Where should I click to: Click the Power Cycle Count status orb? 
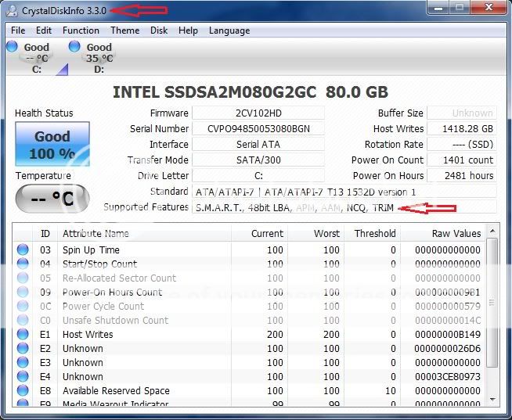coord(23,306)
